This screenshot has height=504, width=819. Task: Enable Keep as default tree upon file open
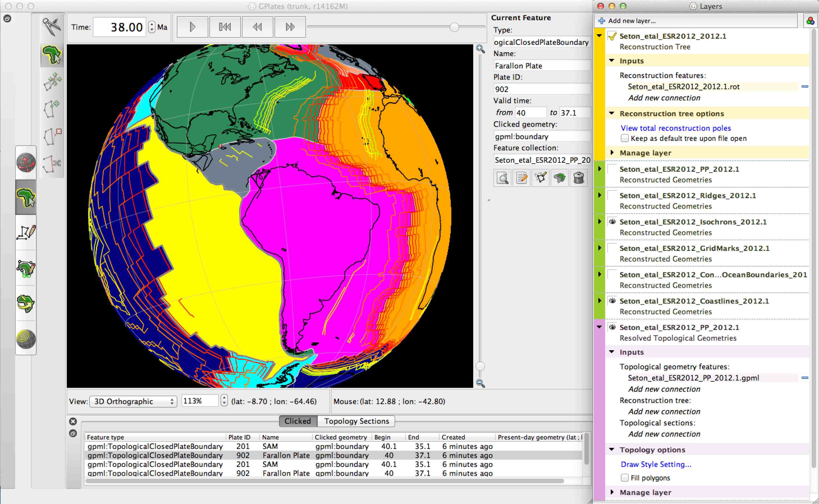click(625, 138)
